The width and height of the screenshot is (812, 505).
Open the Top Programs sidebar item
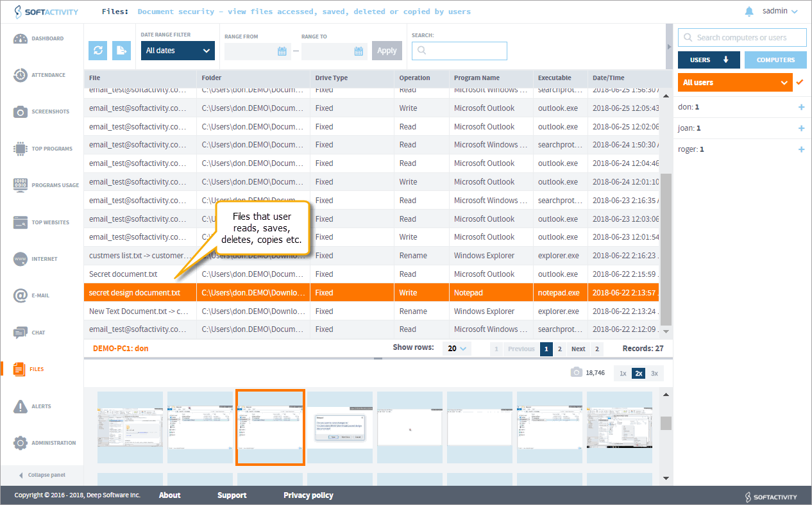[42, 149]
